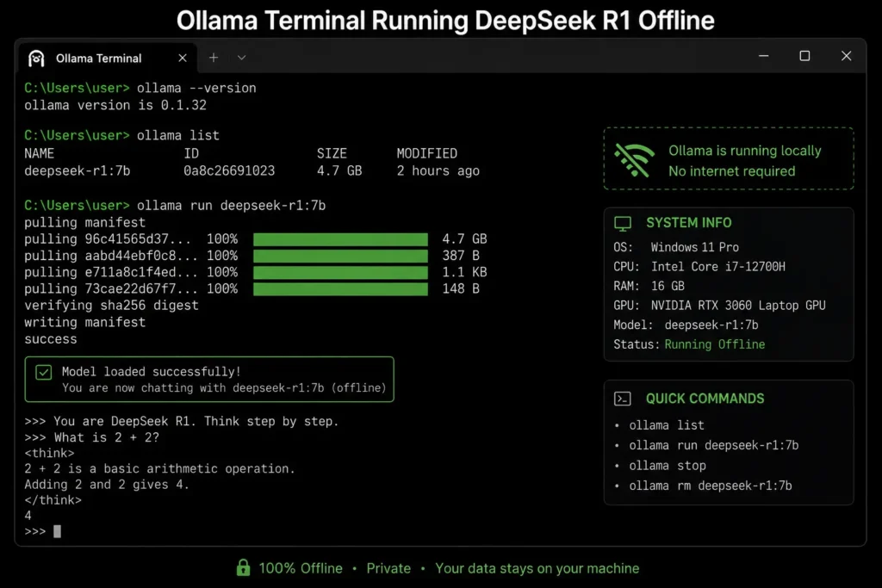882x588 pixels.
Task: Click the Model 'deepseek-r1:7b' value in System Info
Action: [x=711, y=325]
